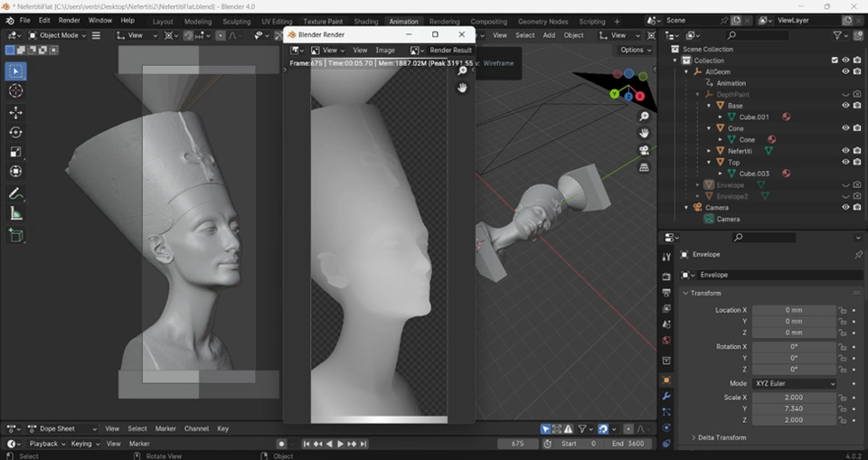
Task: Open the Playback dropdown
Action: (x=46, y=444)
